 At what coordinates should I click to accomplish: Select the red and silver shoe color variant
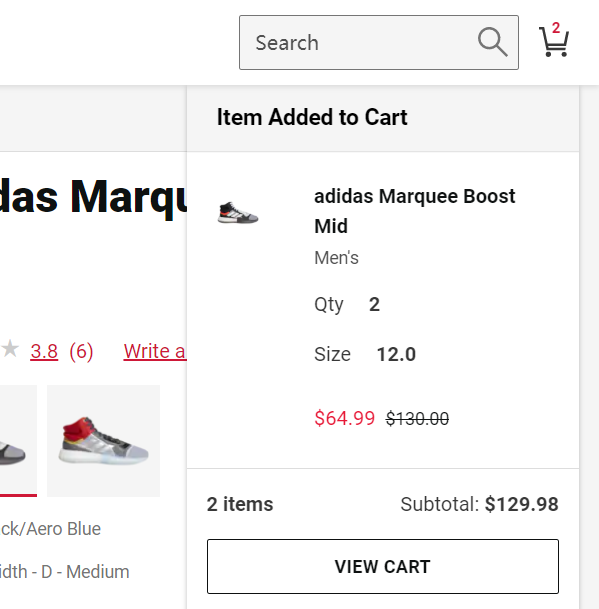(x=103, y=441)
